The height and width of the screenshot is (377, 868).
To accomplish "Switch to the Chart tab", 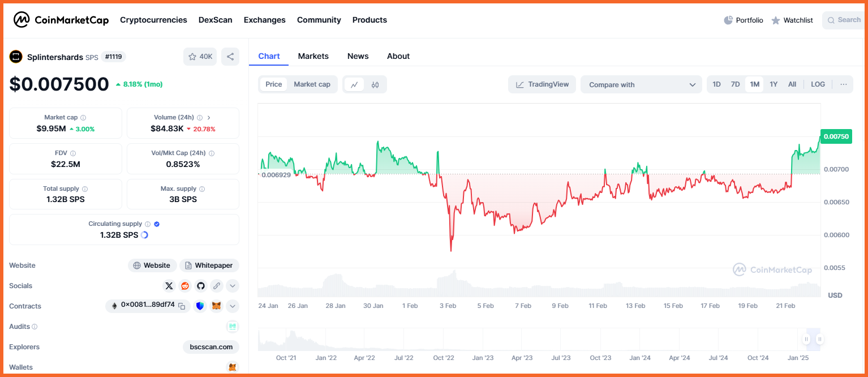I will coord(269,56).
